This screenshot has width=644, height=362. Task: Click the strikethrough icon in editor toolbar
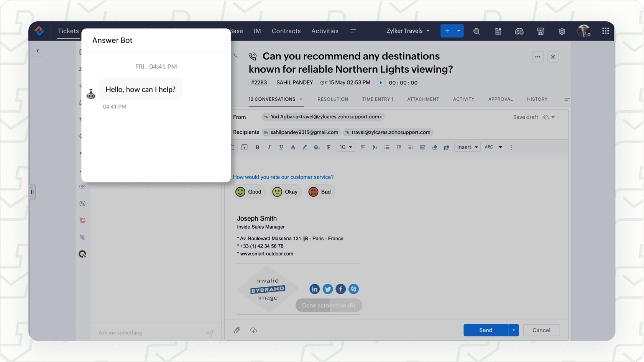(x=293, y=147)
